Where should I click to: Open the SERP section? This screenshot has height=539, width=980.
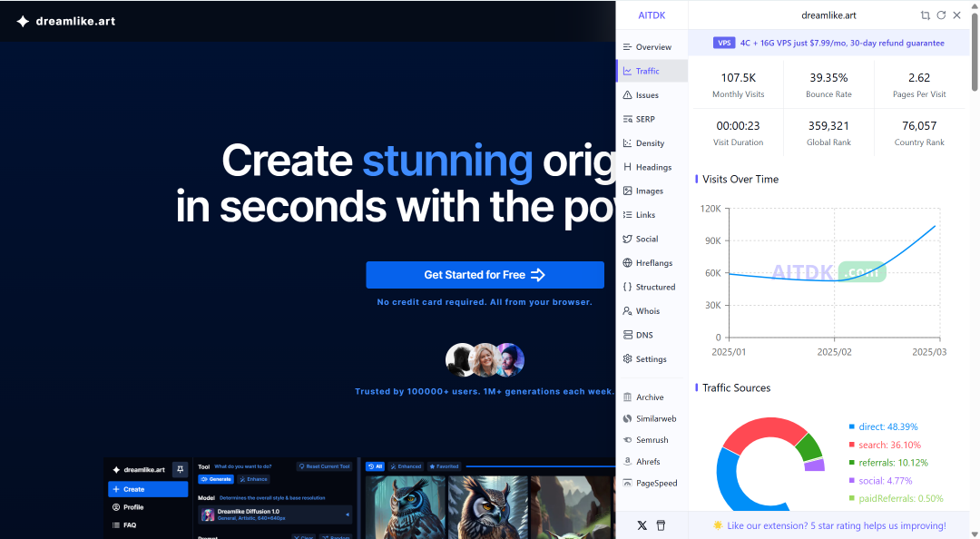(x=652, y=119)
